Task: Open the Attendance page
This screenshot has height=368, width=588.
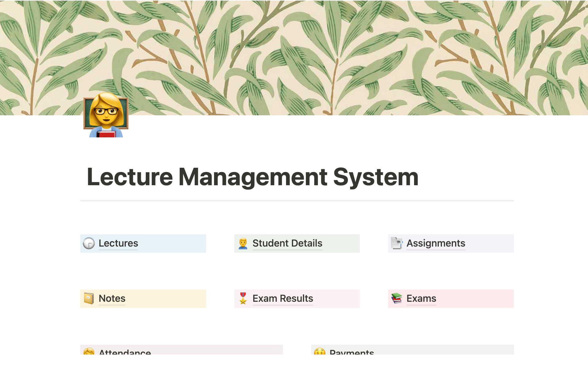Action: [x=124, y=353]
